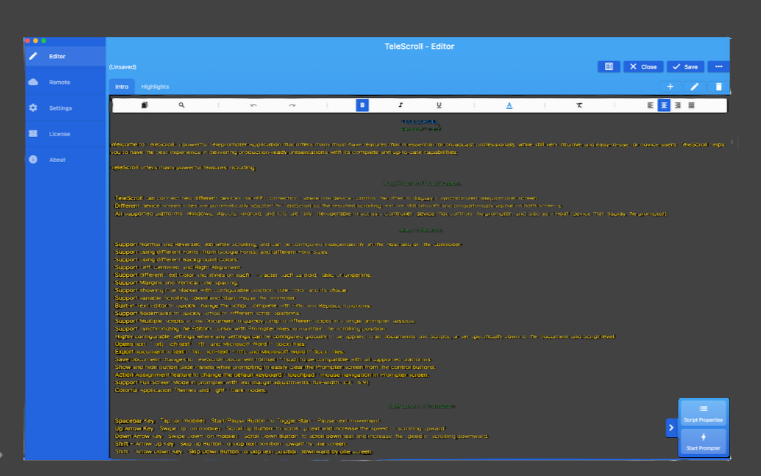Open the Editor section in the sidebar

click(65, 56)
